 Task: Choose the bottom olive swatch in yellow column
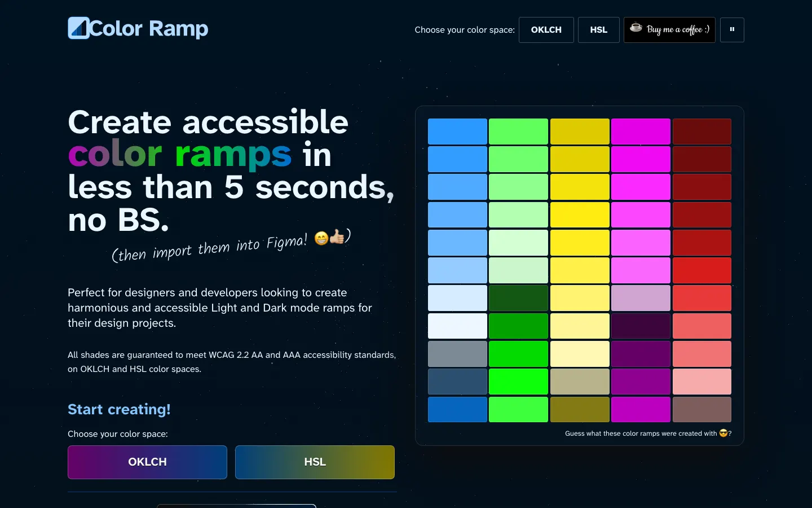(x=580, y=409)
